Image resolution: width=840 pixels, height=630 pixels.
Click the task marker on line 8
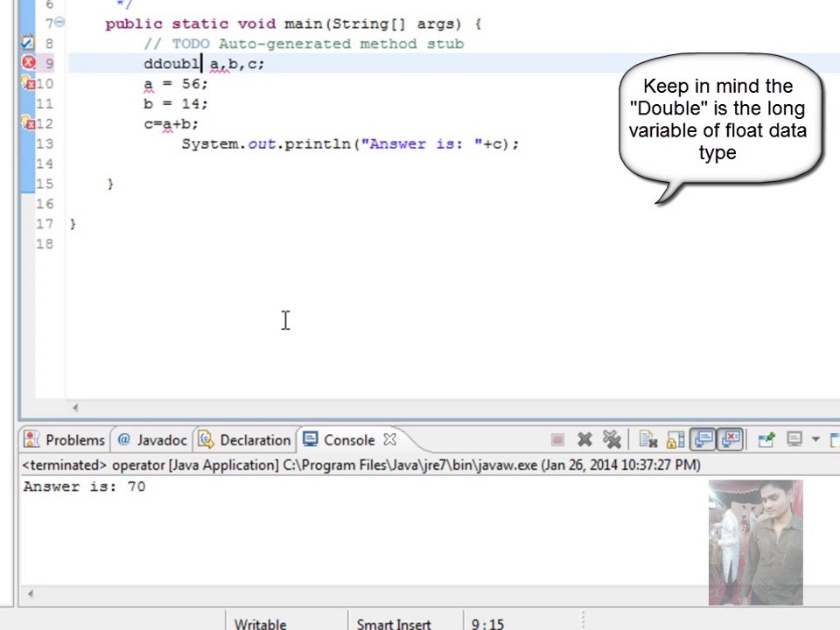pos(27,43)
